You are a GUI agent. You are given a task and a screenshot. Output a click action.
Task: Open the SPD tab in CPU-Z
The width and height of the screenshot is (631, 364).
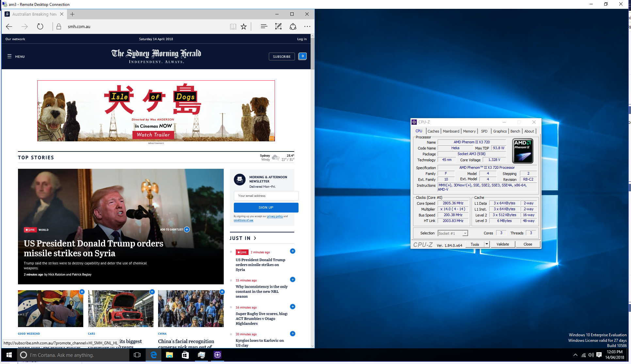click(484, 131)
